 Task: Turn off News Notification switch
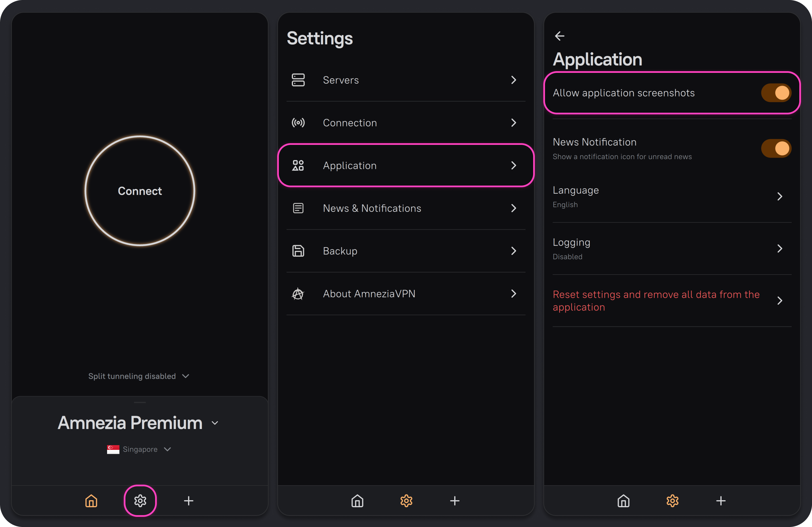pos(776,148)
